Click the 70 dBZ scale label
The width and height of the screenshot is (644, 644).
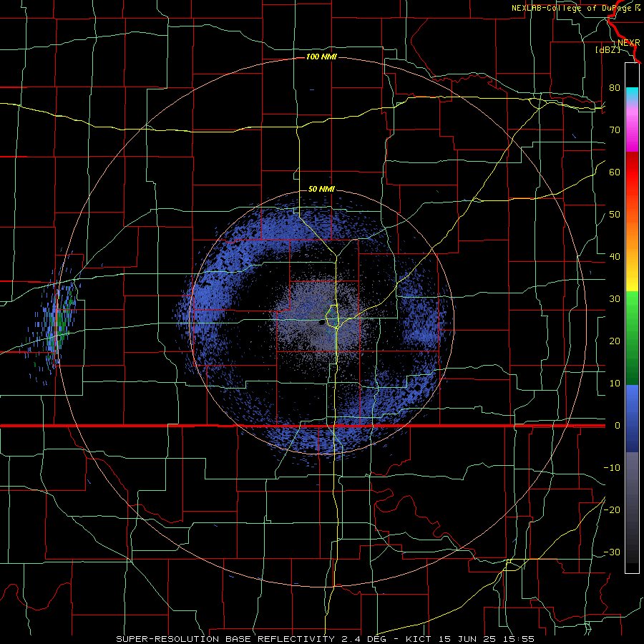pyautogui.click(x=615, y=130)
